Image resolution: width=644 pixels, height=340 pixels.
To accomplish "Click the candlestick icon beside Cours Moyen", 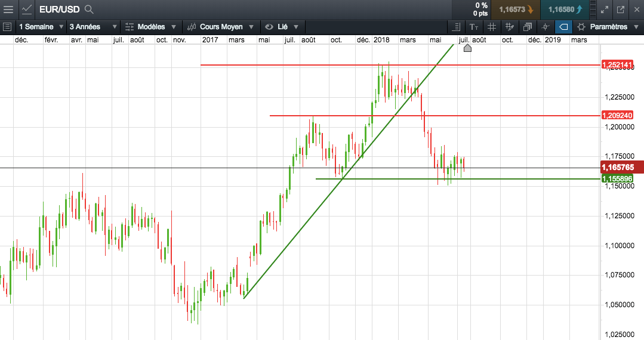I will [192, 27].
